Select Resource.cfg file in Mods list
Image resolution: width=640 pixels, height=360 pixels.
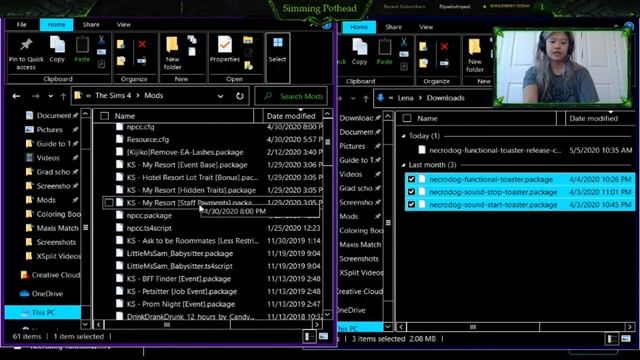147,140
